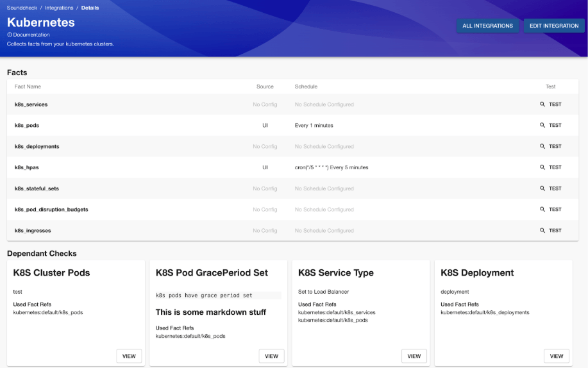Click the K8S Pod GracePeriod Set title
Image resolution: width=588 pixels, height=368 pixels.
point(212,272)
